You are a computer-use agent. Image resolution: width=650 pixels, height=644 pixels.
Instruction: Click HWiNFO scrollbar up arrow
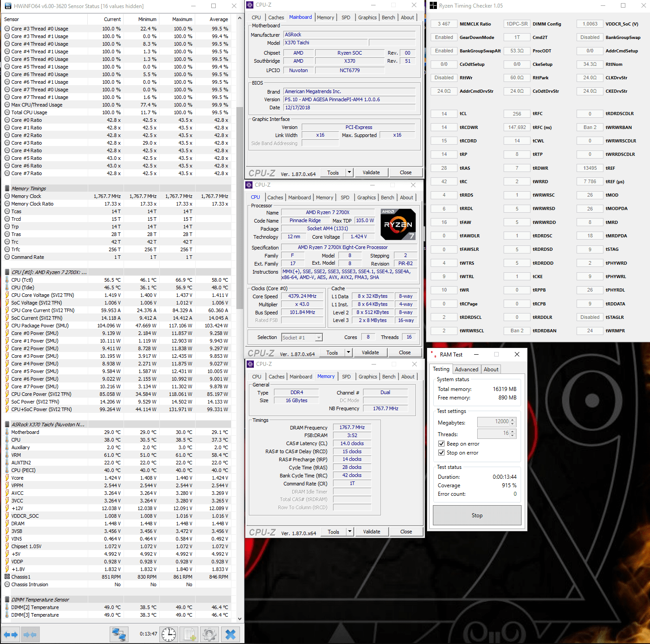click(x=240, y=18)
